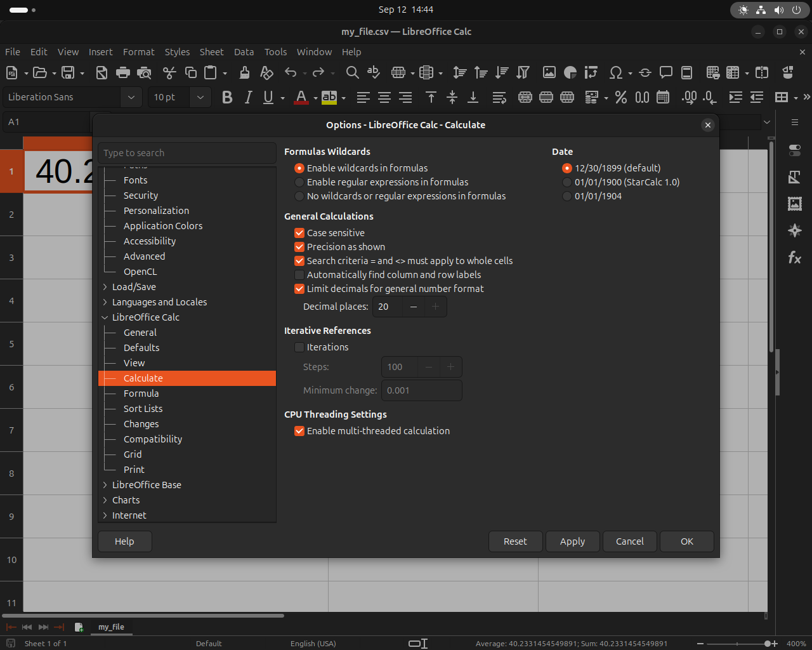
Task: Click the Wrap text icon
Action: (x=499, y=97)
